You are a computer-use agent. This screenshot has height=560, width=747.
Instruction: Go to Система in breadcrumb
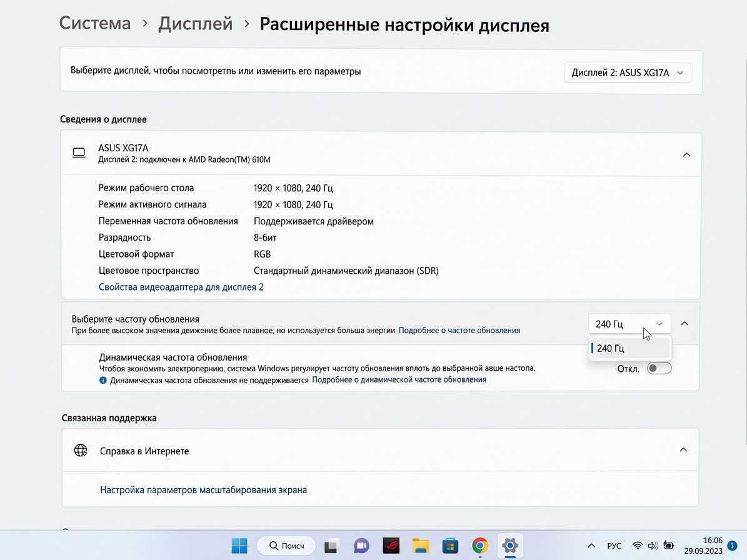coord(95,23)
